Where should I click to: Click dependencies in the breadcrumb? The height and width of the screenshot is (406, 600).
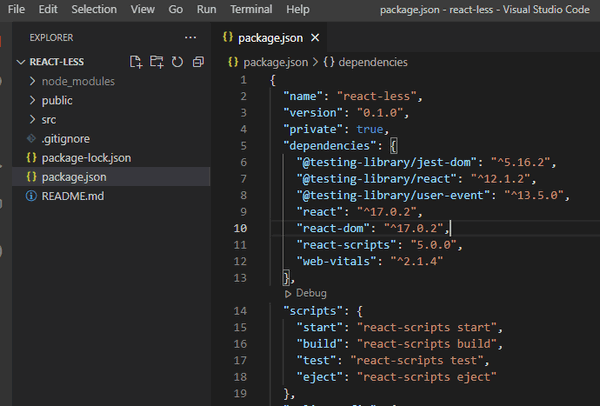click(x=373, y=62)
